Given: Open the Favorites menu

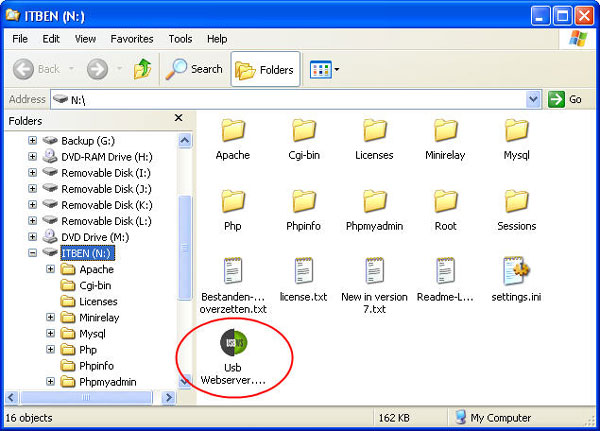Looking at the screenshot, I should [132, 39].
